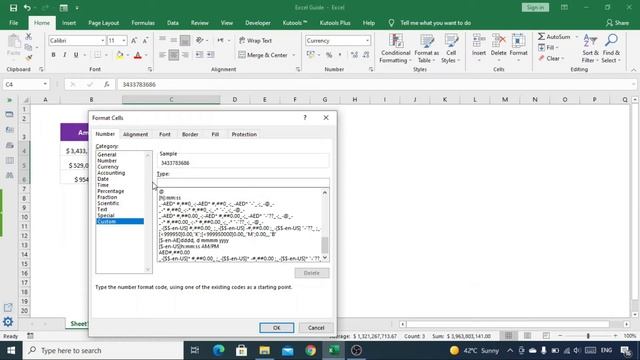This screenshot has width=640, height=360.
Task: Select the General category
Action: [107, 155]
